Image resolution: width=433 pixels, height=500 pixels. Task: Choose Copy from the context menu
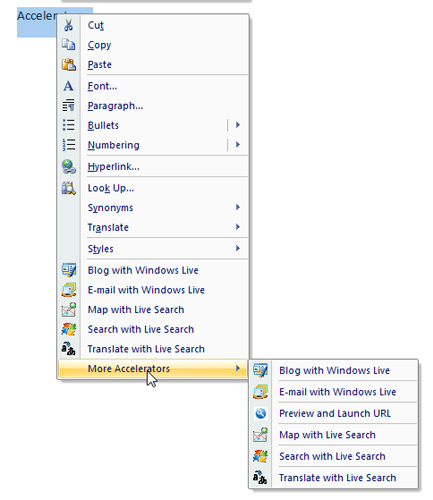click(153, 45)
